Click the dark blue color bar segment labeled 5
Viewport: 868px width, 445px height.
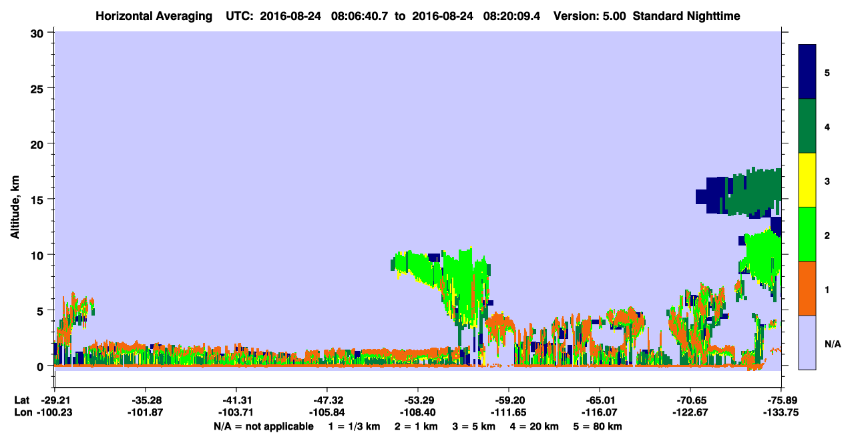click(807, 72)
